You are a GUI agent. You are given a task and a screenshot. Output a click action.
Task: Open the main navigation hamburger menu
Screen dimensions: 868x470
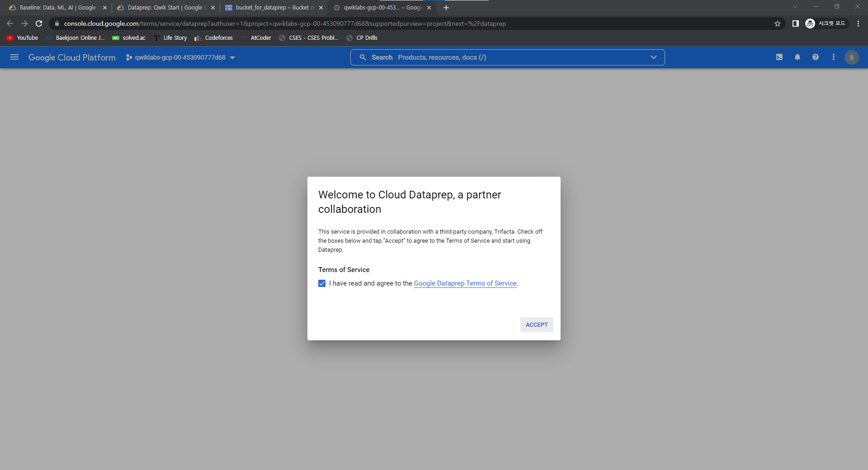tap(14, 57)
